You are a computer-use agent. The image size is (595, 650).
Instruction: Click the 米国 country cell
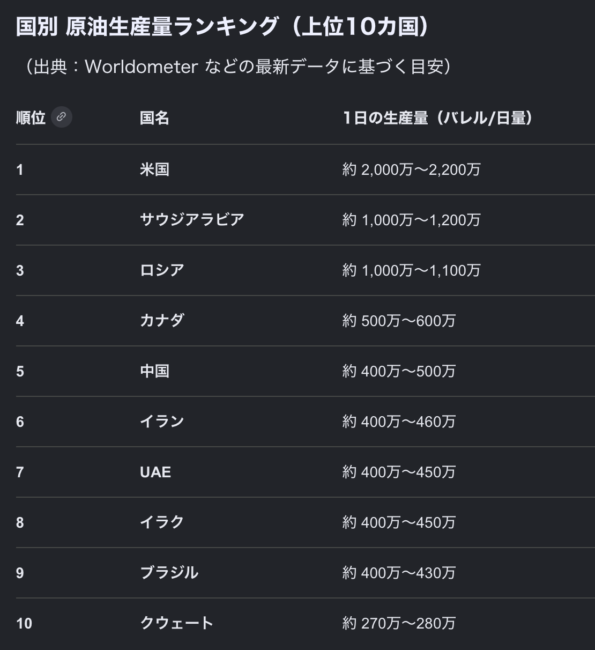[x=154, y=169]
